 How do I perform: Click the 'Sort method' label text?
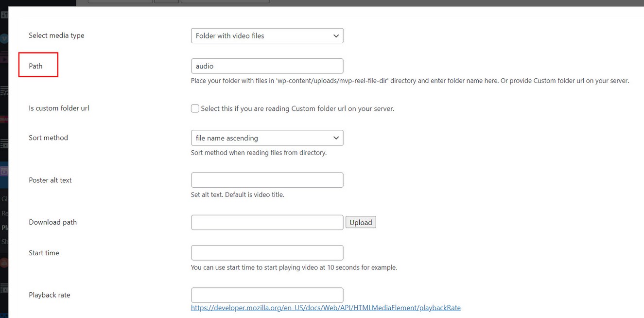[x=48, y=138]
